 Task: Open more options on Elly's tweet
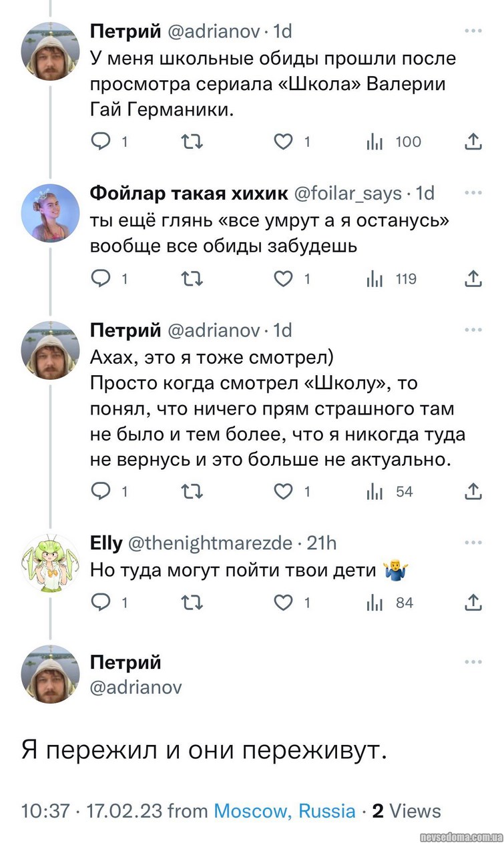[473, 543]
